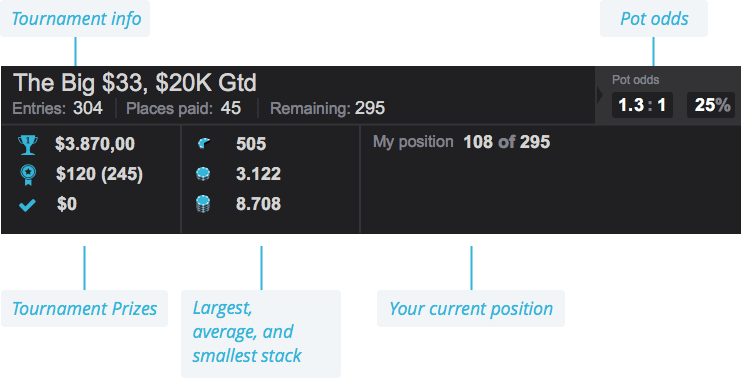Image resolution: width=741 pixels, height=378 pixels.
Task: Select the Tournament Prizes callout label
Action: (x=85, y=309)
